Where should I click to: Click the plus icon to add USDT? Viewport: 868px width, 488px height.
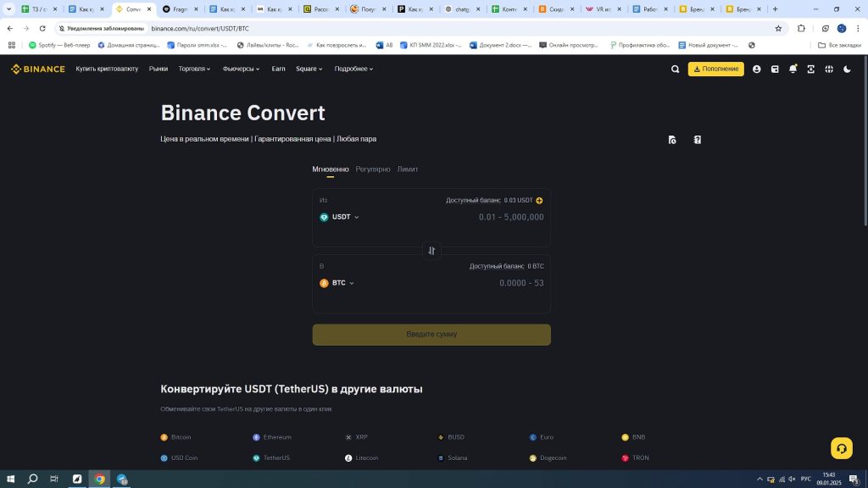coord(539,200)
